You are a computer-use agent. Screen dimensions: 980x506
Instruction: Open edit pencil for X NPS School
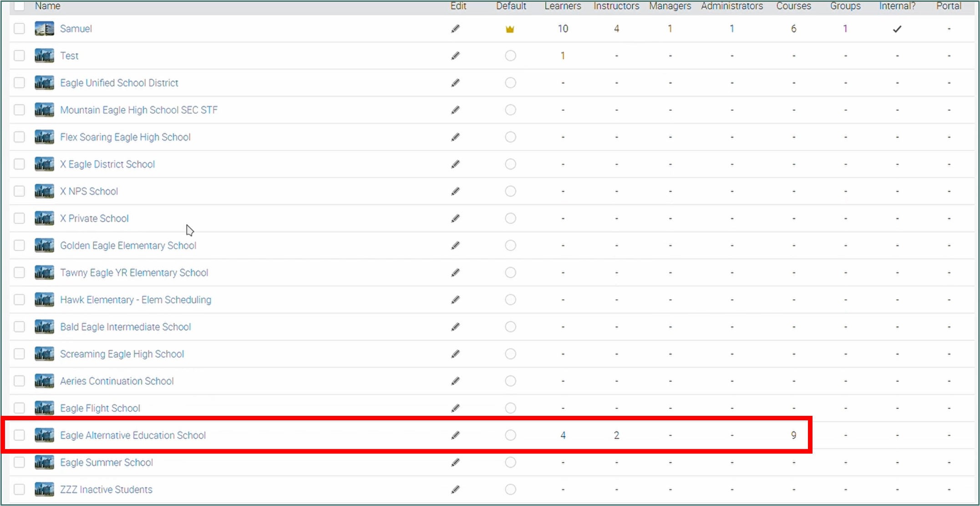pos(455,191)
